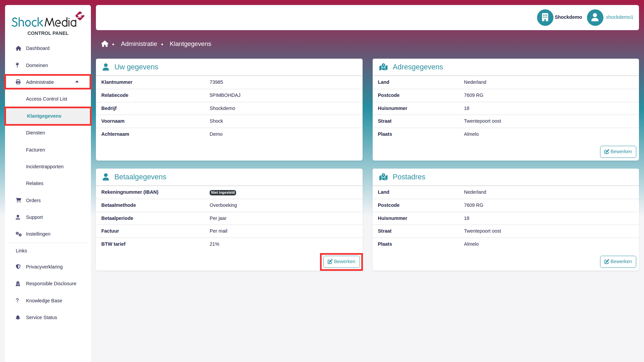Click the Voornaam value Shock
This screenshot has width=644, height=362.
click(216, 121)
